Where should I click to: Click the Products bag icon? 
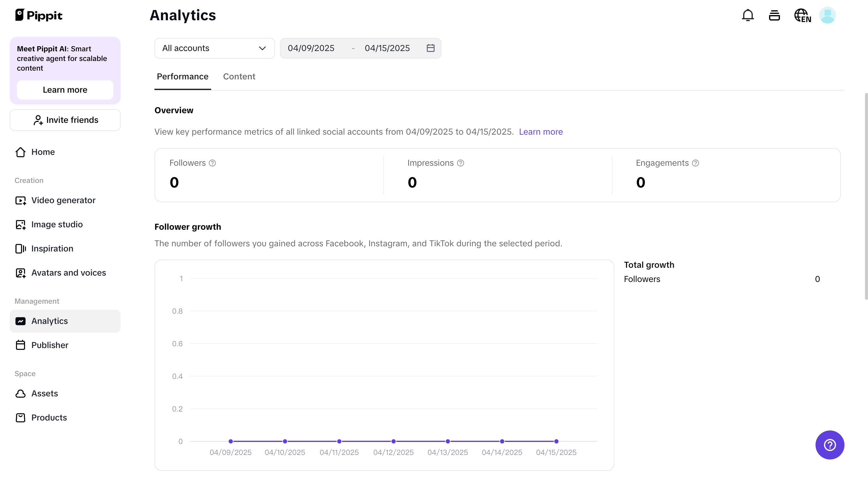[x=21, y=417]
